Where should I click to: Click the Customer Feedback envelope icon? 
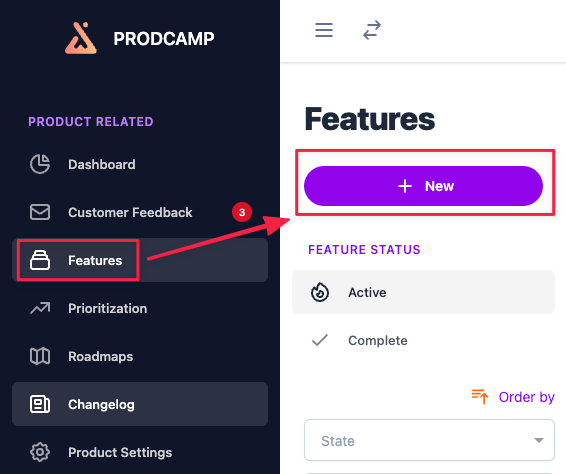[x=40, y=212]
